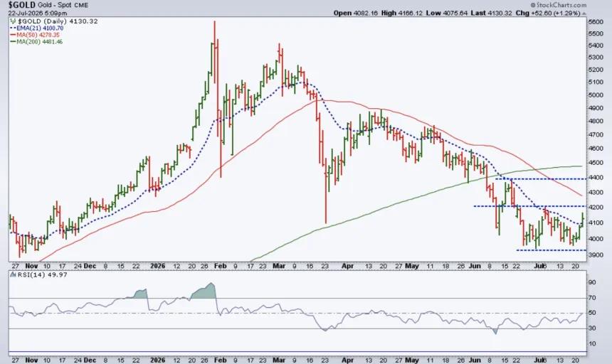
Task: Click the 4600 price axis label
Action: tap(596, 149)
